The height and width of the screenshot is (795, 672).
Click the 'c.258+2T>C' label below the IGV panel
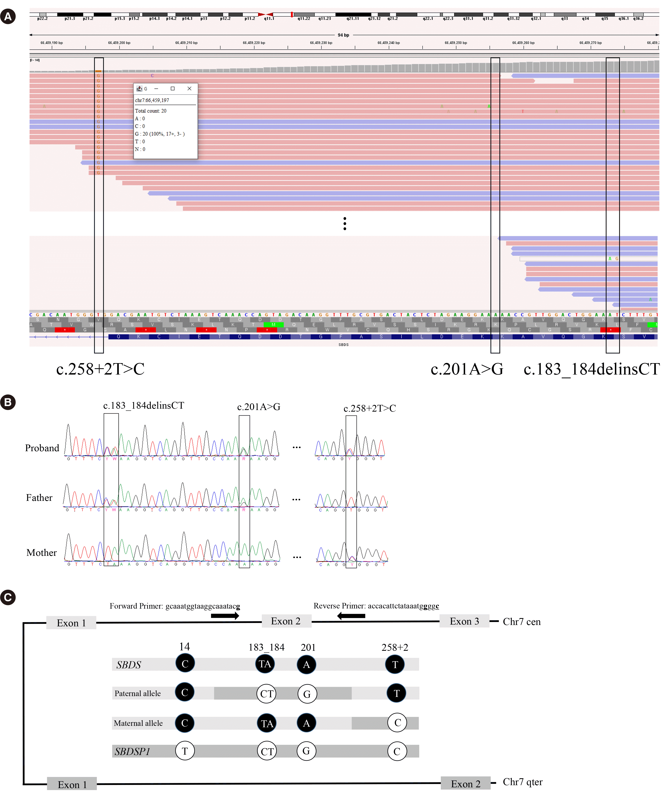(x=100, y=369)
